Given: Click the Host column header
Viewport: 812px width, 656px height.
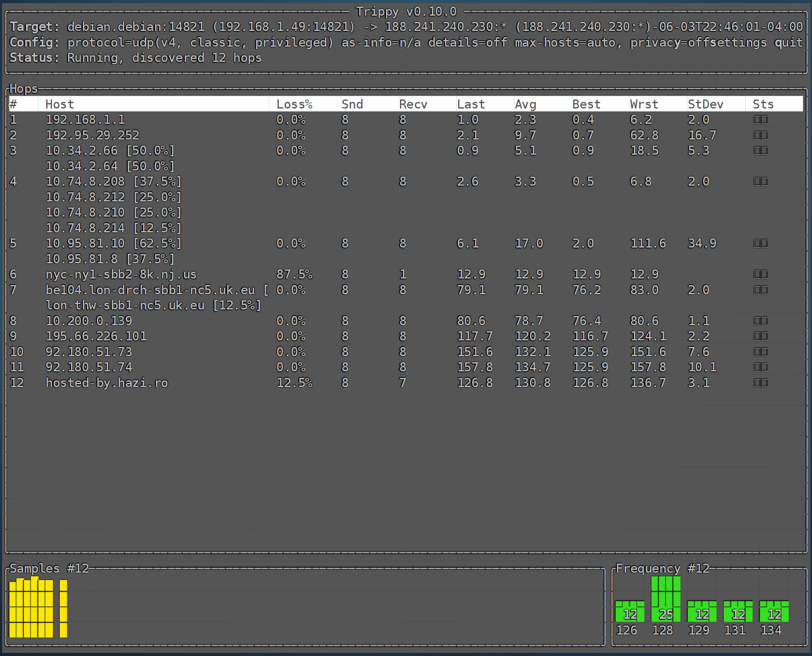Looking at the screenshot, I should (x=60, y=104).
